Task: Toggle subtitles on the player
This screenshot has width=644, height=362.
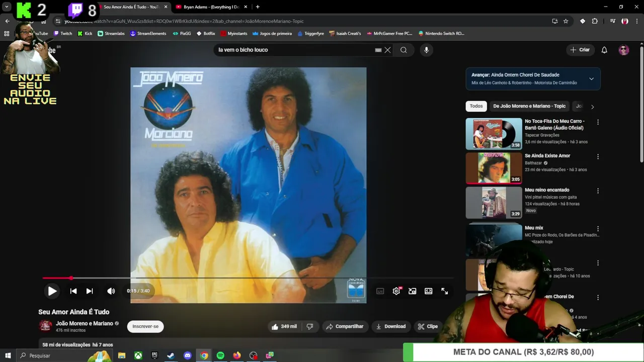Action: (x=380, y=291)
